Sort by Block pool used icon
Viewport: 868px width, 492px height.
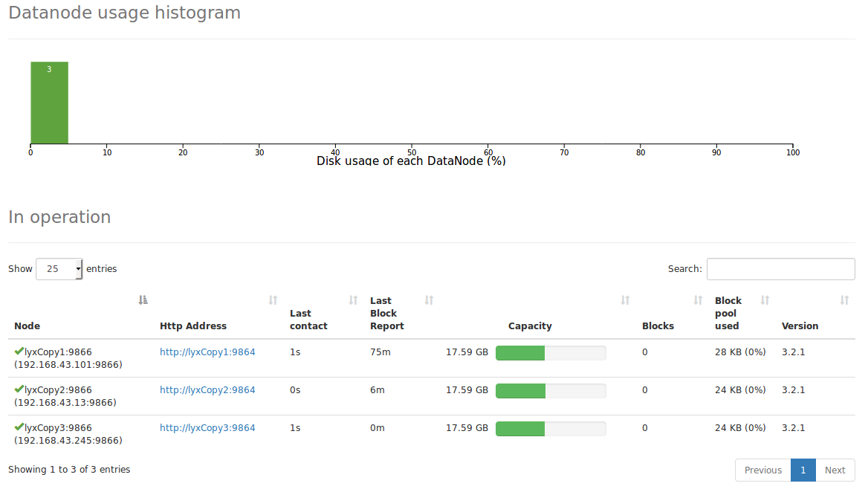[765, 300]
